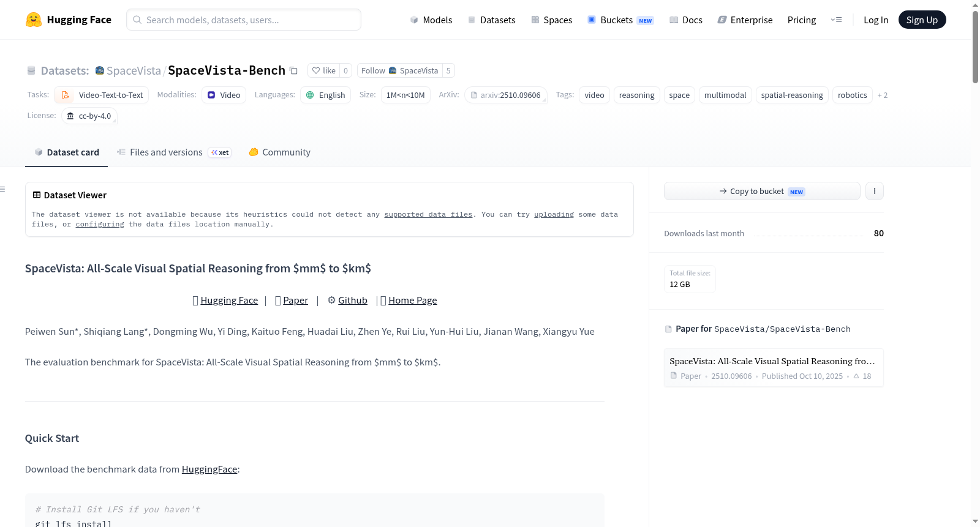Open the table of contents sidebar icon
Screen dimensions: 980x527
pyautogui.click(x=3, y=189)
